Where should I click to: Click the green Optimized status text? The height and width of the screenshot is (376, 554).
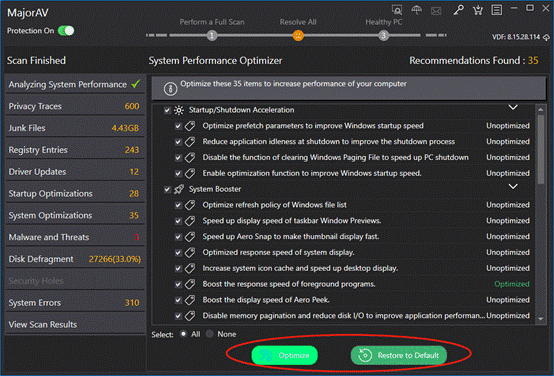point(512,284)
